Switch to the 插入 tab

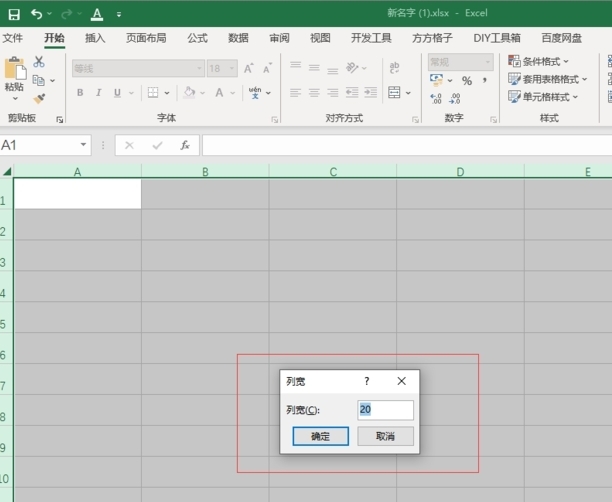[x=95, y=38]
